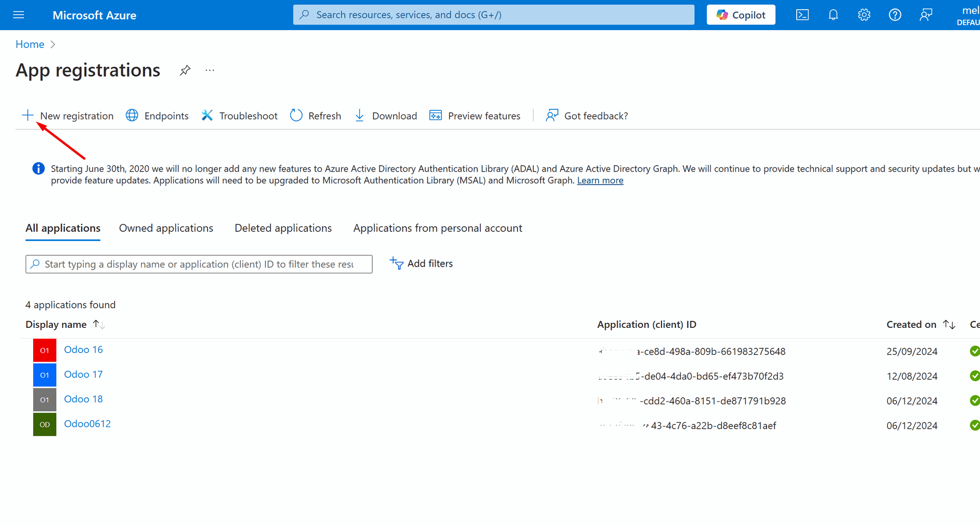The image size is (980, 526).
Task: Click the Odoo 18 created date 06/12/2024
Action: 912,401
